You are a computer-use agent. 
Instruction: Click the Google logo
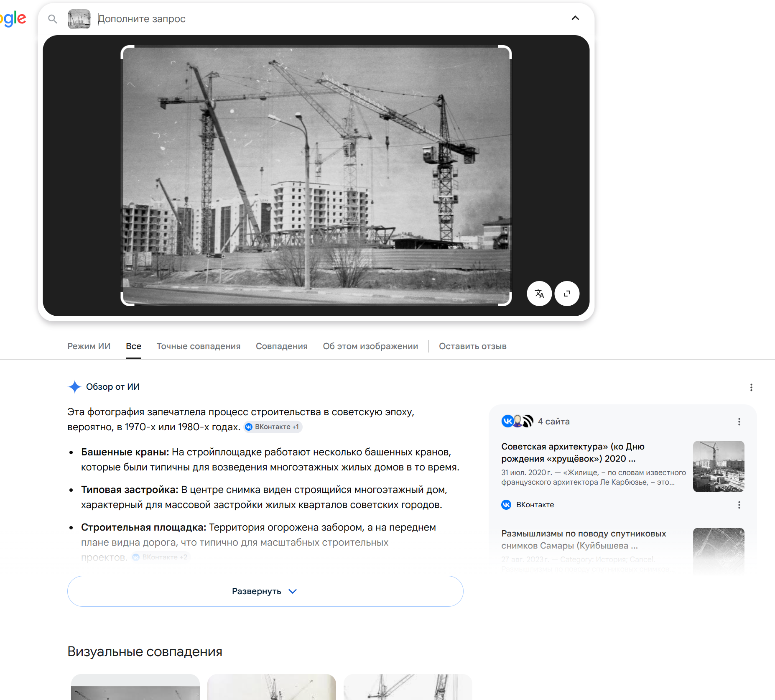pos(13,19)
